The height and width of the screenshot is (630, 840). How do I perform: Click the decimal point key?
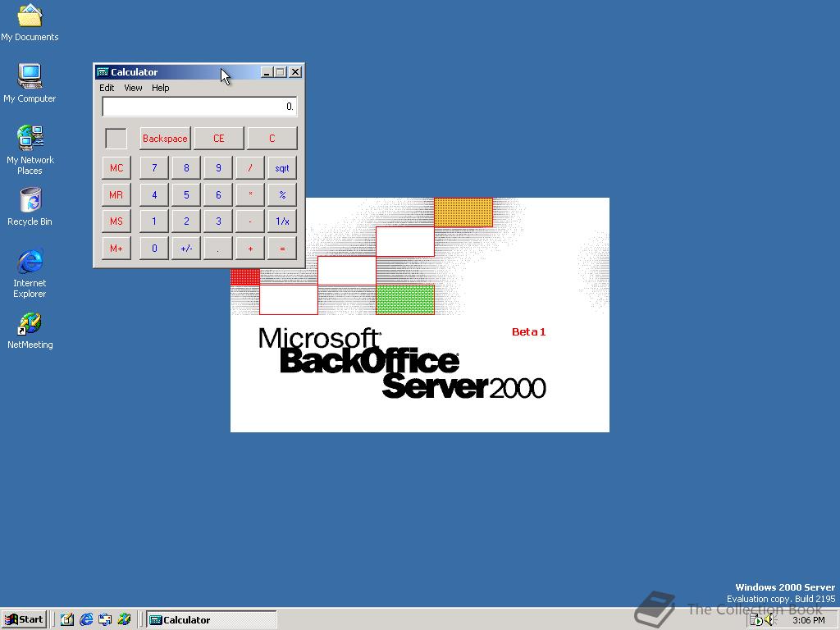(x=218, y=248)
